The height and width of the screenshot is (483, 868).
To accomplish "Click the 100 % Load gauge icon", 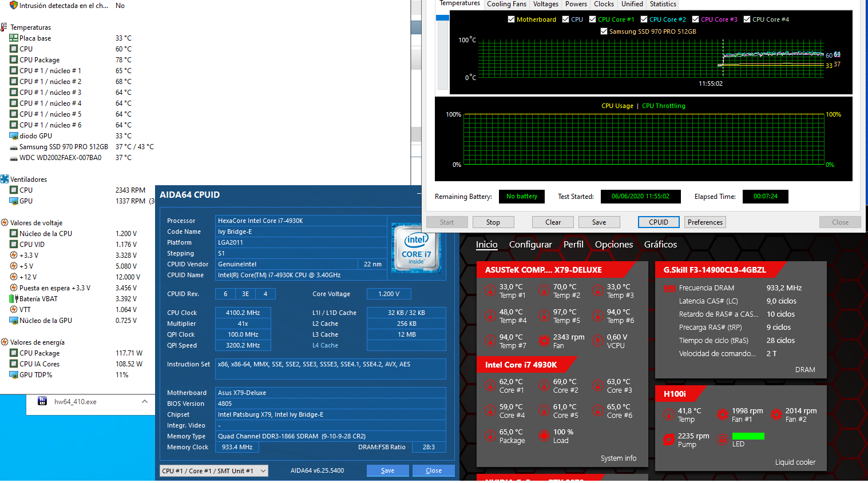I will point(544,436).
